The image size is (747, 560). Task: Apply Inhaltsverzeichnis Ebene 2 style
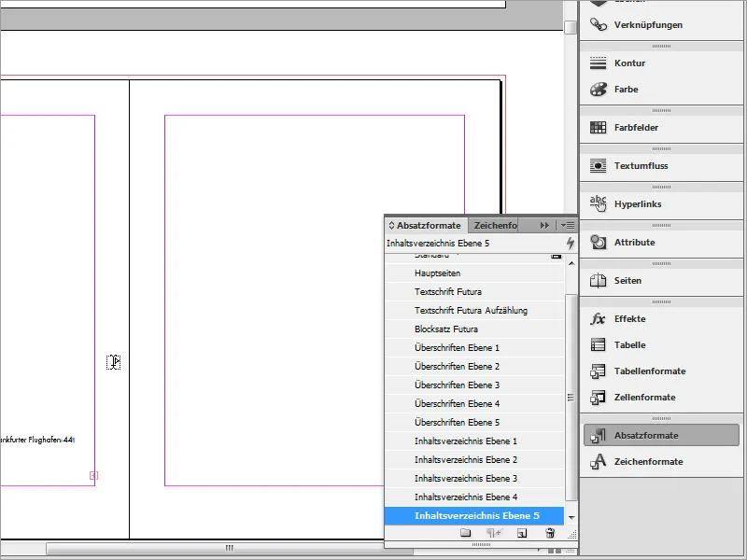474,459
